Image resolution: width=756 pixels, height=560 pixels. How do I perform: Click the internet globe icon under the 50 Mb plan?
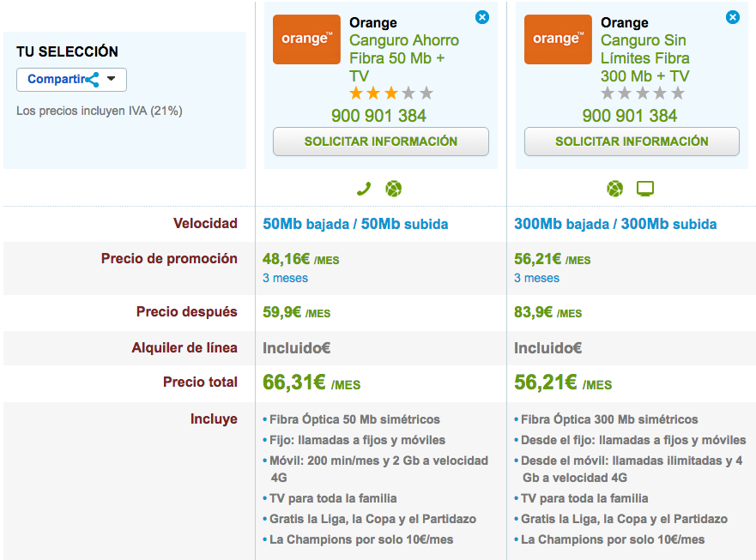click(393, 189)
